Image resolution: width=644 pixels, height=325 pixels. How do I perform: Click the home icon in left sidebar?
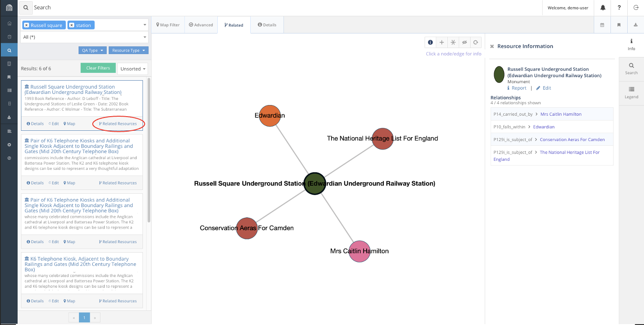pyautogui.click(x=9, y=23)
